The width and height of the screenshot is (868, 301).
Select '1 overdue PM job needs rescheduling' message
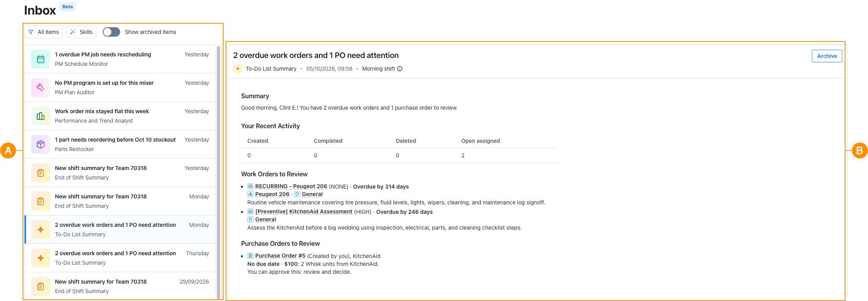pyautogui.click(x=120, y=59)
